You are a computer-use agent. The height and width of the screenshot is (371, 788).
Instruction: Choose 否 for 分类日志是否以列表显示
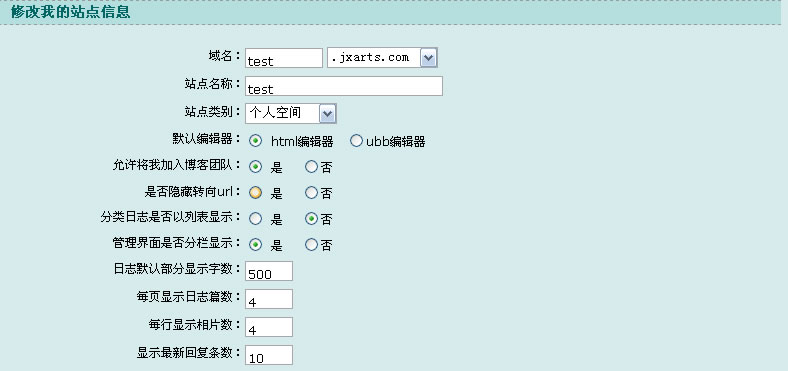(x=311, y=219)
